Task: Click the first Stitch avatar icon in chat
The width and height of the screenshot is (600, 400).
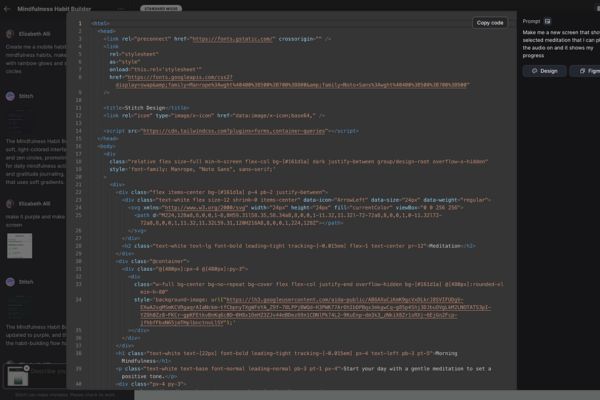Action: coord(10,96)
